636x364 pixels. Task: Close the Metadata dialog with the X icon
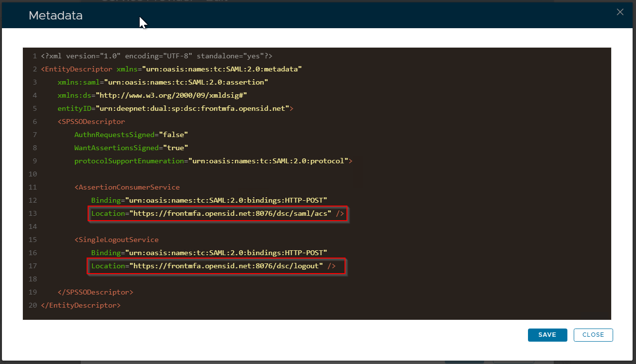coord(620,12)
